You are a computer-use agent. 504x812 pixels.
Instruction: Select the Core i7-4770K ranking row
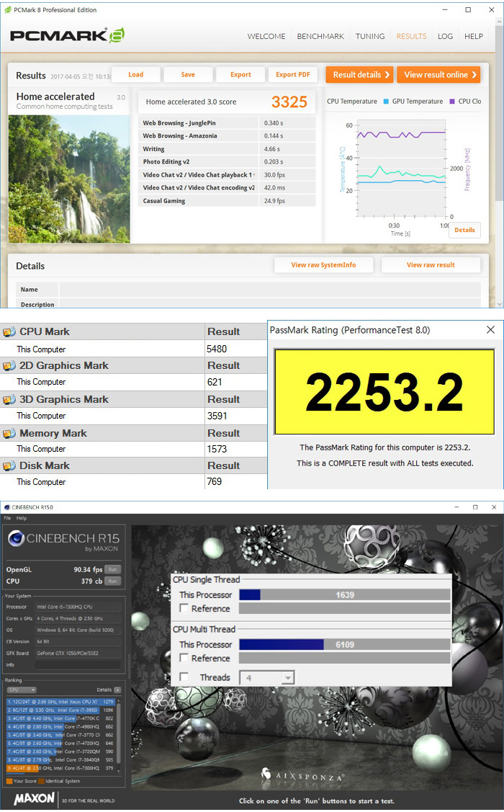(60, 718)
